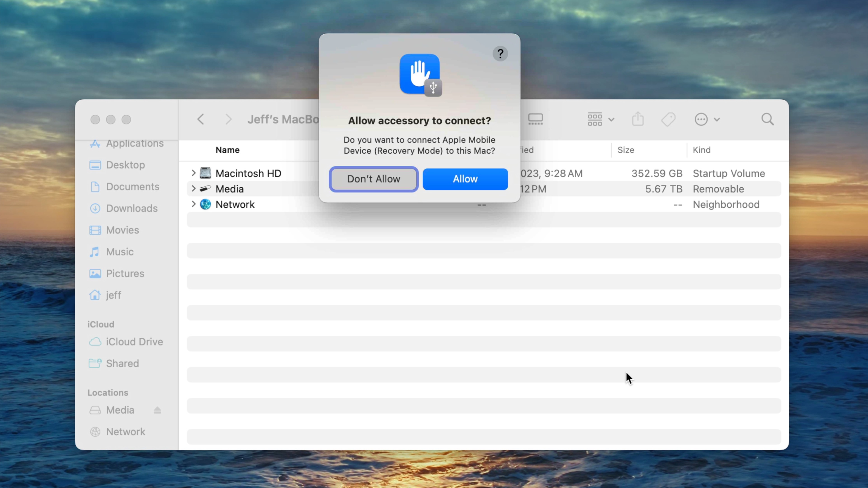Expand the Media volume row

(x=193, y=189)
